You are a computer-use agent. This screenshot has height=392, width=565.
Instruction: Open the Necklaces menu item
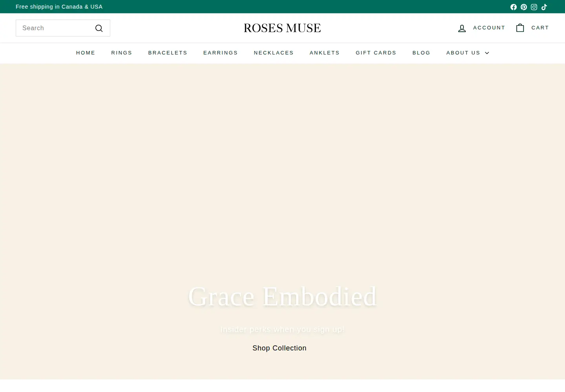pos(274,53)
